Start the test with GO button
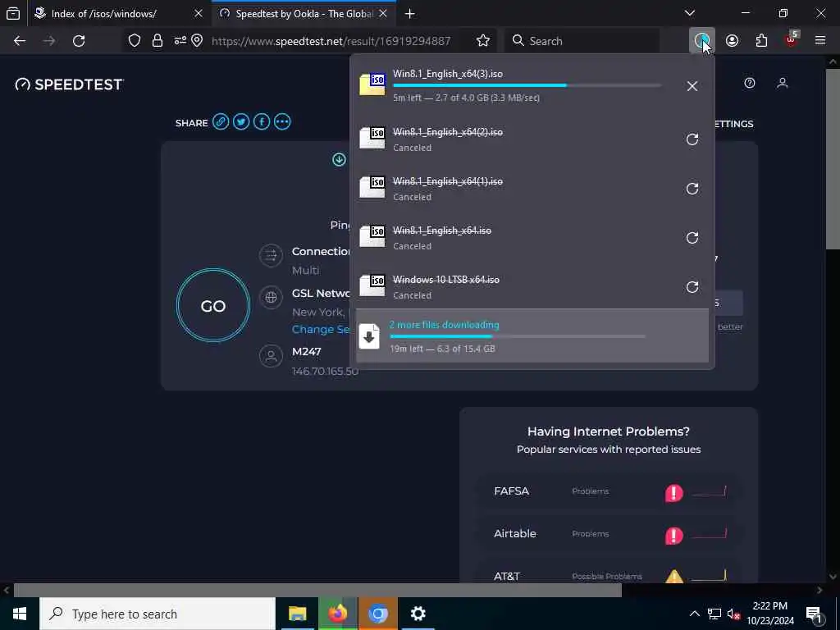The image size is (840, 630). pyautogui.click(x=213, y=306)
